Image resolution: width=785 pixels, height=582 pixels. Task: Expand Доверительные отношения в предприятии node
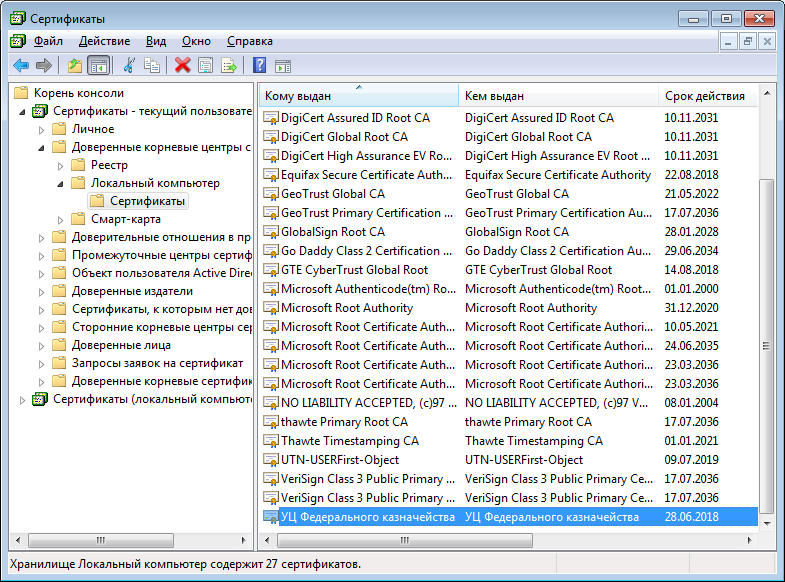42,238
